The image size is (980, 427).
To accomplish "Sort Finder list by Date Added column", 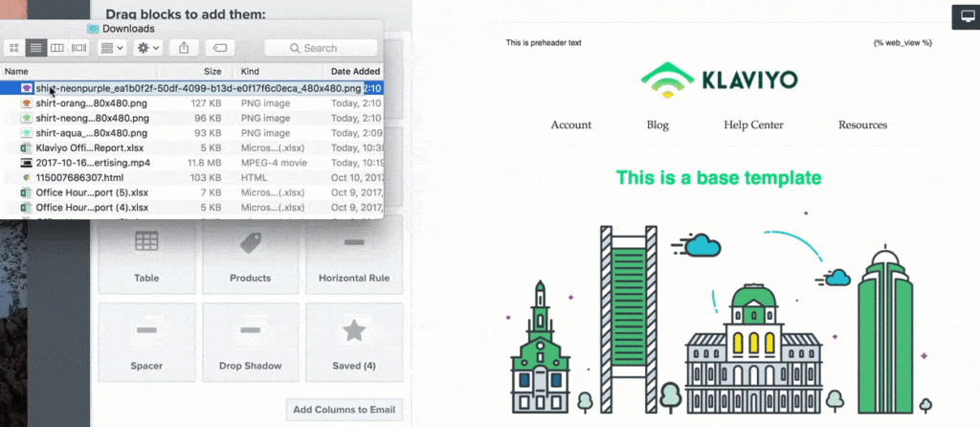I will click(355, 71).
